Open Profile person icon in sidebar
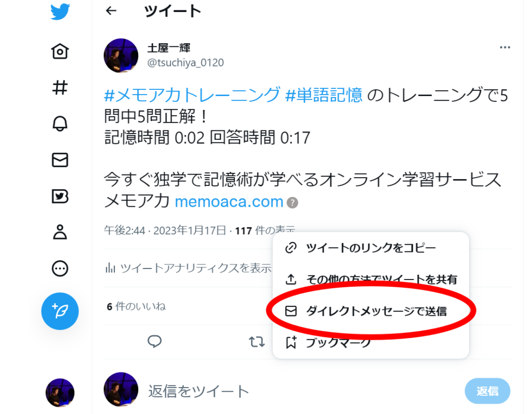The width and height of the screenshot is (532, 414). tap(60, 232)
